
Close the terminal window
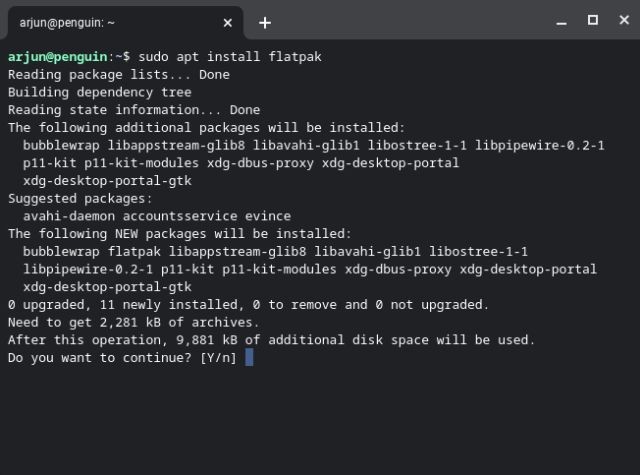[x=624, y=20]
